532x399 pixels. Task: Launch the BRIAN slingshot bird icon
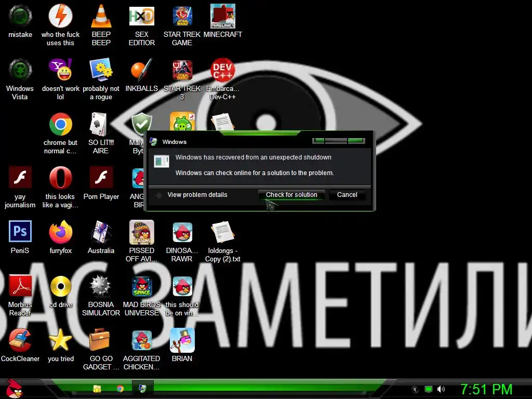(x=182, y=340)
